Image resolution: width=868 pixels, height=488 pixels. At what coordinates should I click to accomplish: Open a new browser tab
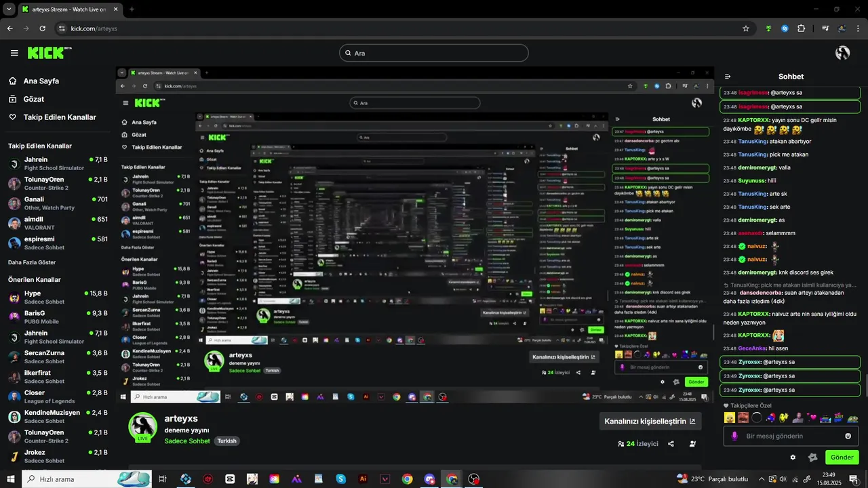[132, 9]
